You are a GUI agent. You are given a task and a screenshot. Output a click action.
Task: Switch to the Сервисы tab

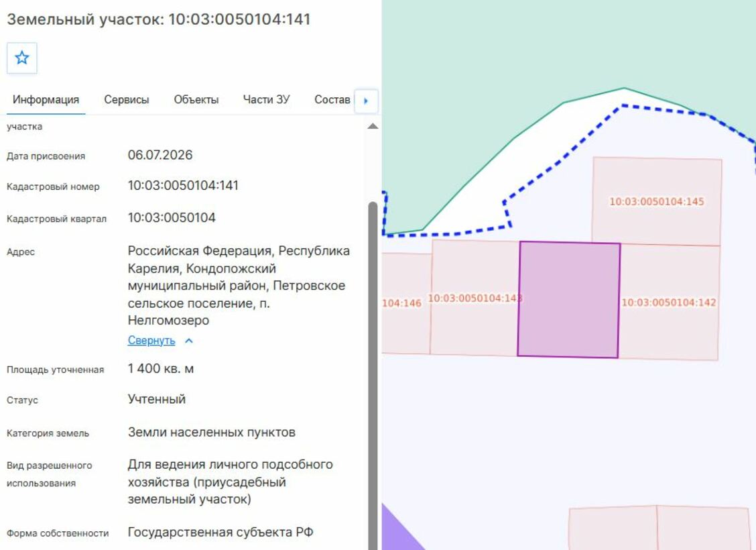click(x=126, y=99)
